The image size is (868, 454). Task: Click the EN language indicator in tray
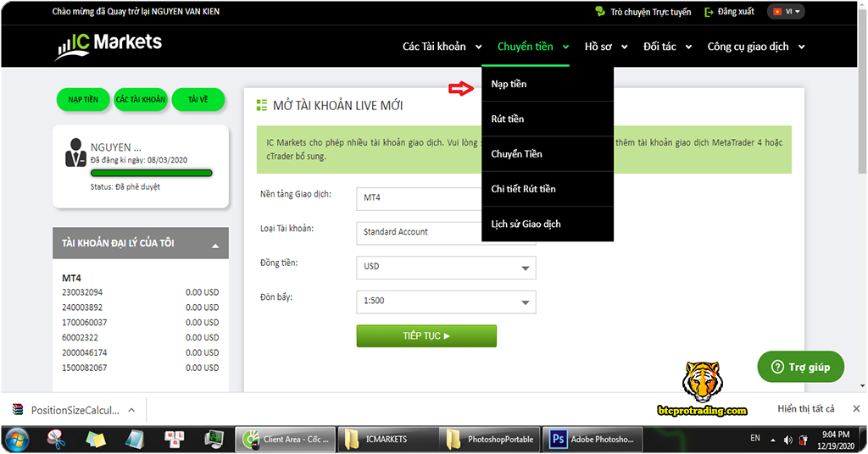tap(755, 438)
